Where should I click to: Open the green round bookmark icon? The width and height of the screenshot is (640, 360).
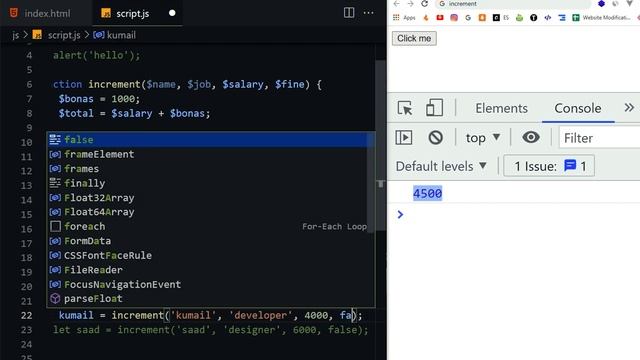519,18
